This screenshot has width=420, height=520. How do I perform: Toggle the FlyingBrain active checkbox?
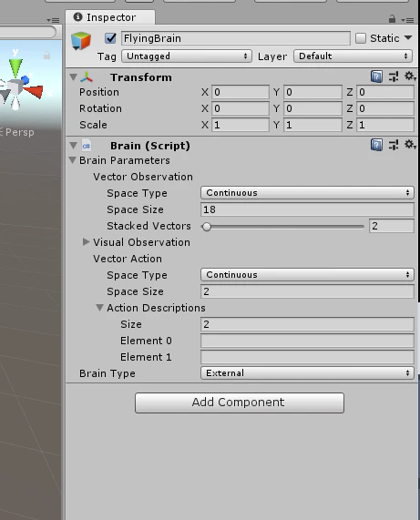point(110,38)
